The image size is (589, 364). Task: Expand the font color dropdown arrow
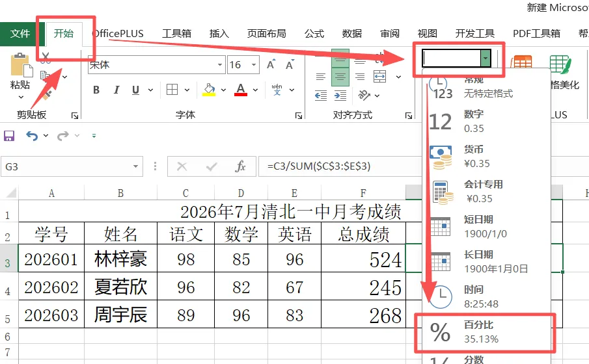[255, 90]
